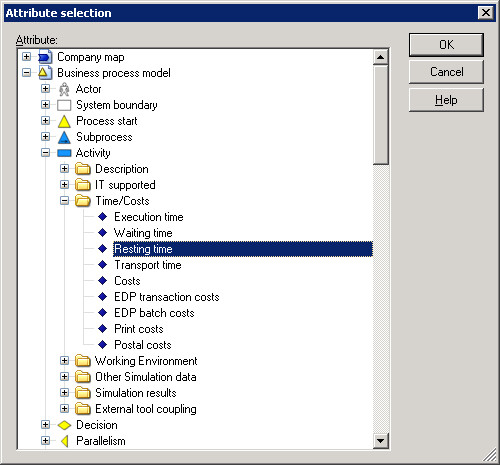Choose the Postal costs attribute

tap(143, 345)
